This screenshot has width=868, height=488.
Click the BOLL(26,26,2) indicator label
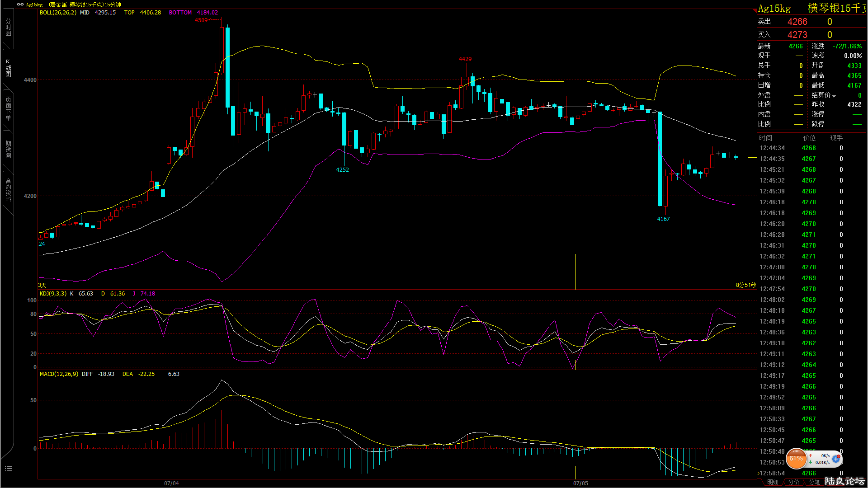[58, 13]
